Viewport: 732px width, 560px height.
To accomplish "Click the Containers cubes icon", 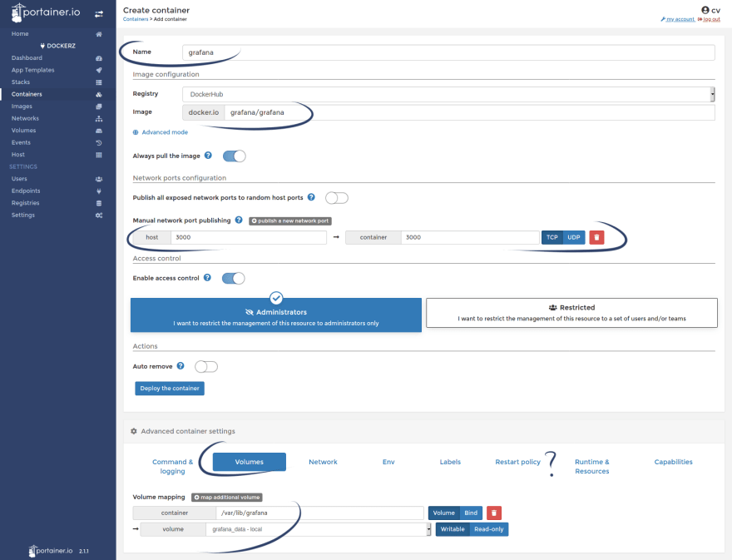I will pos(99,94).
